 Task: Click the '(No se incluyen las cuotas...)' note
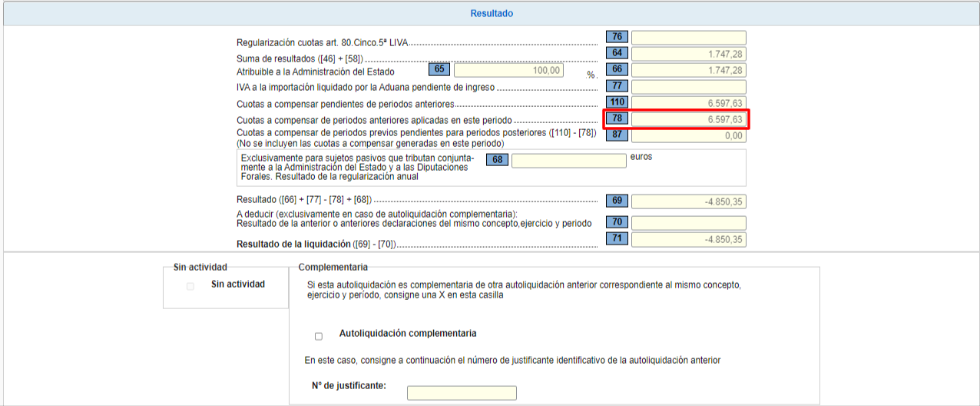tap(370, 144)
